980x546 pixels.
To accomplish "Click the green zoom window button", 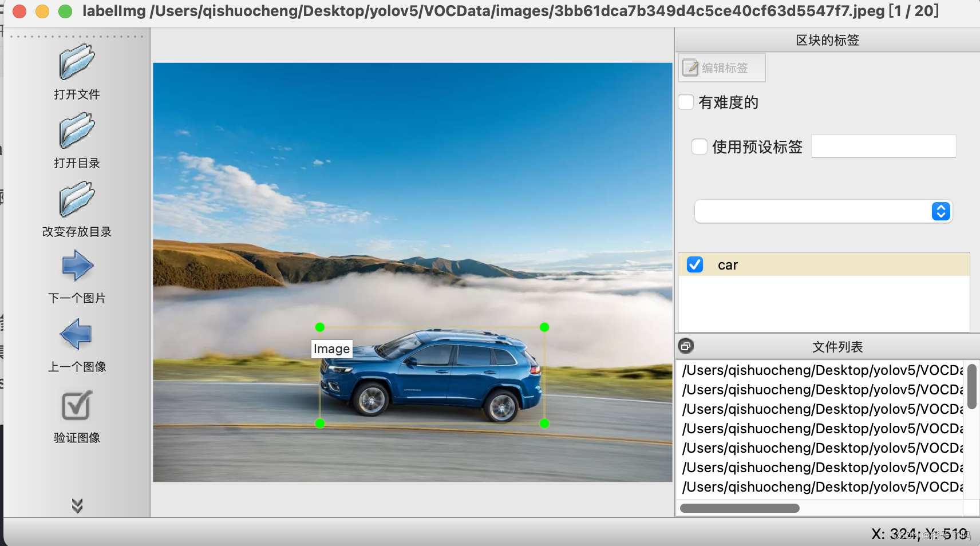I will [x=65, y=11].
